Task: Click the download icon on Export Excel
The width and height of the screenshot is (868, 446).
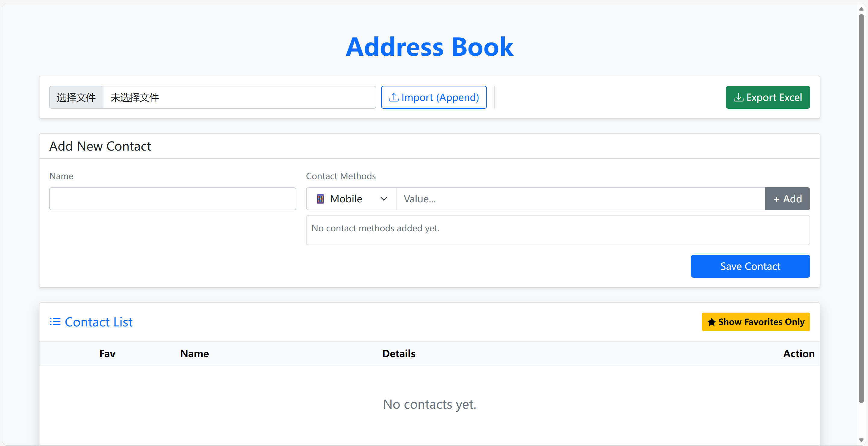Action: point(739,97)
